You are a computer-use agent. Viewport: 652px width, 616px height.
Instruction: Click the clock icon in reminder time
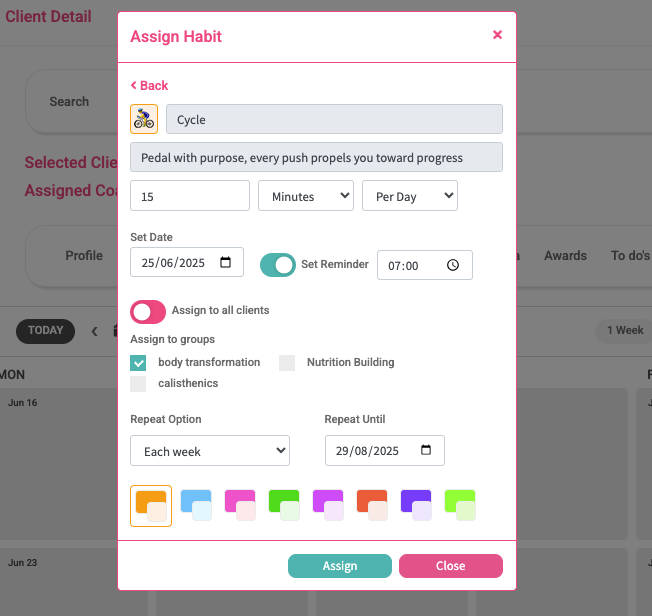[x=453, y=265]
